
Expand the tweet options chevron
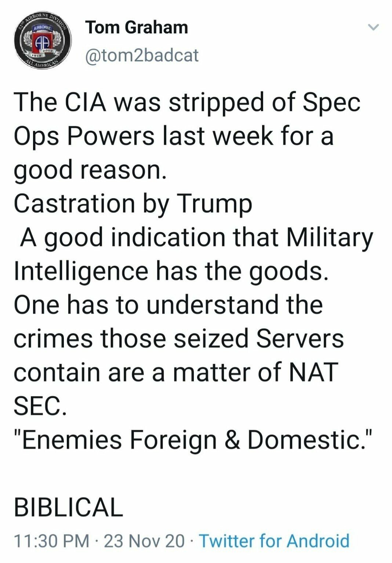[373, 28]
